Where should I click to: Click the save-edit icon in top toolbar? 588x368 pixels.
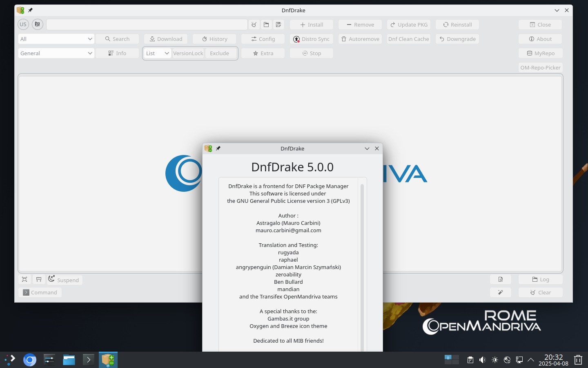(x=278, y=25)
